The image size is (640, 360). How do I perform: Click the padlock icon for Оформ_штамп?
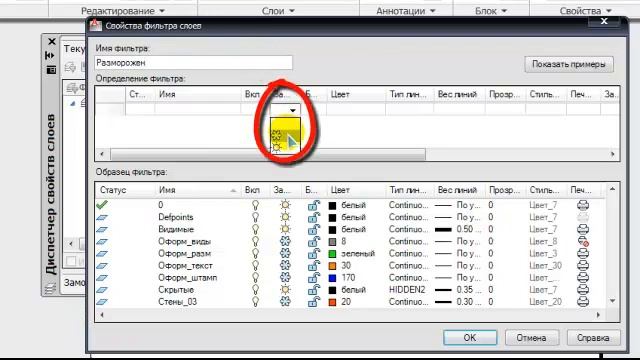coord(313,278)
